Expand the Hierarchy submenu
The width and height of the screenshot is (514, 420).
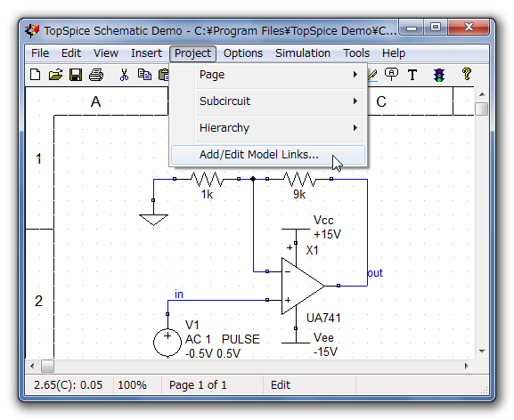[x=268, y=127]
